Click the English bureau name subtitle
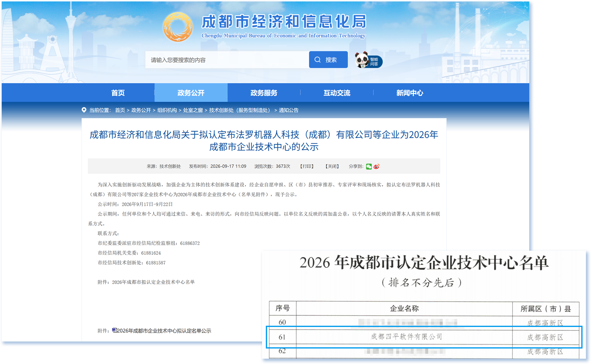This screenshot has width=591, height=364. [x=283, y=36]
